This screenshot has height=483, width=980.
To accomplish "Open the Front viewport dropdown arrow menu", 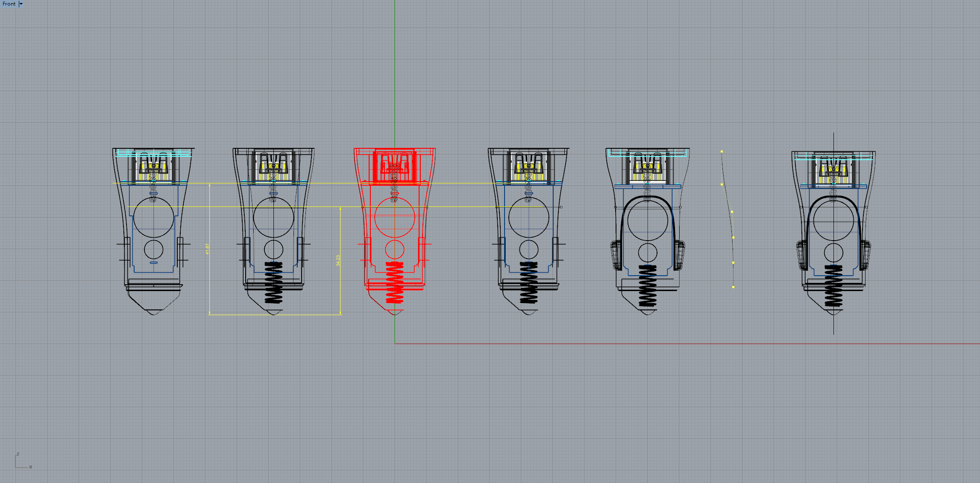I will [x=21, y=4].
